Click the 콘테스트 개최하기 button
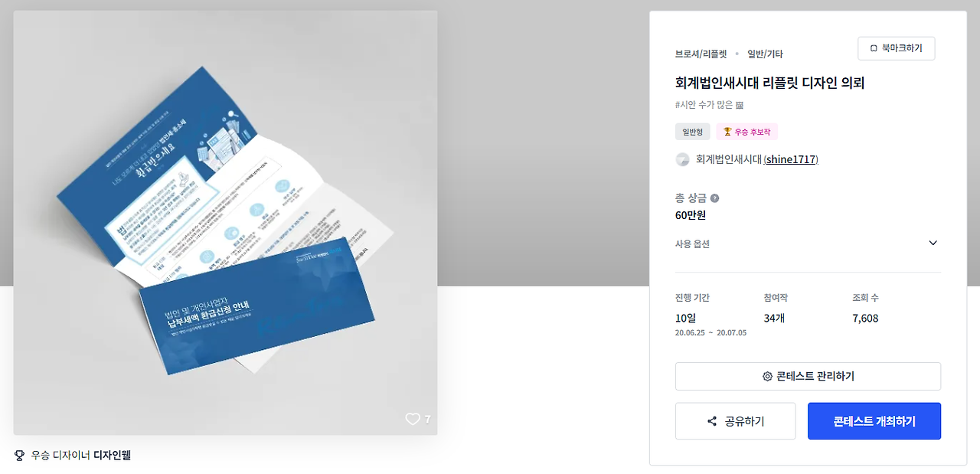The width and height of the screenshot is (980, 474). 874,421
